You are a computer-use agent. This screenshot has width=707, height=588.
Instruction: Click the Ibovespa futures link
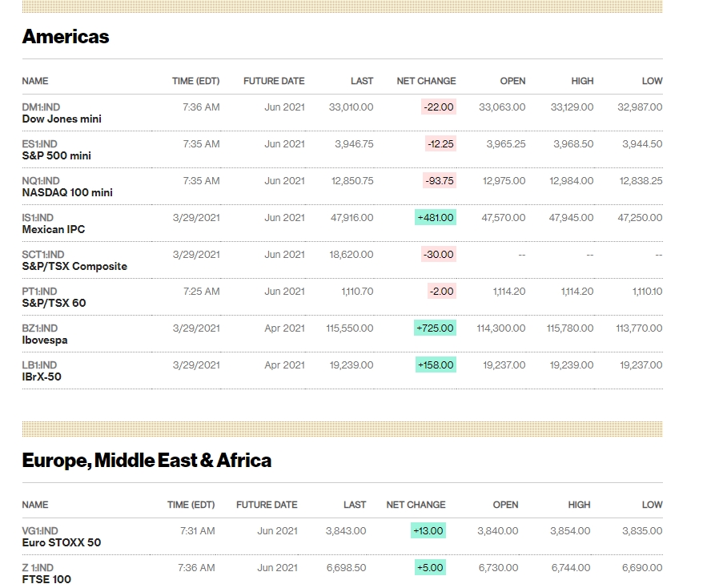[45, 340]
